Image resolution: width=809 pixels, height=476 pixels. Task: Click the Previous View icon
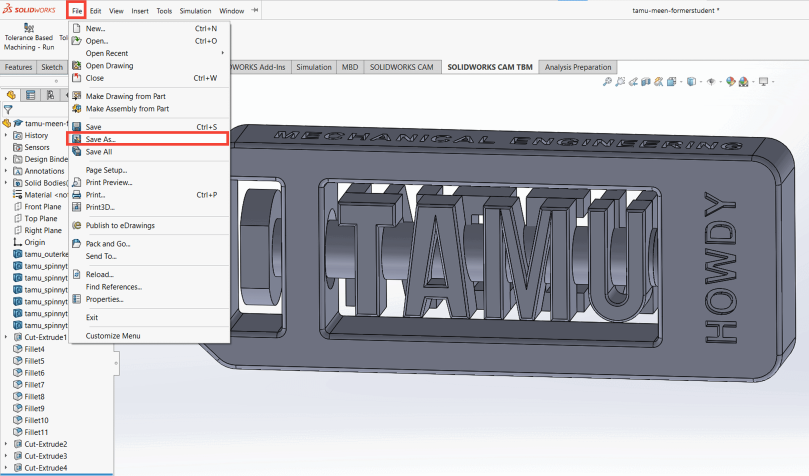coord(633,81)
